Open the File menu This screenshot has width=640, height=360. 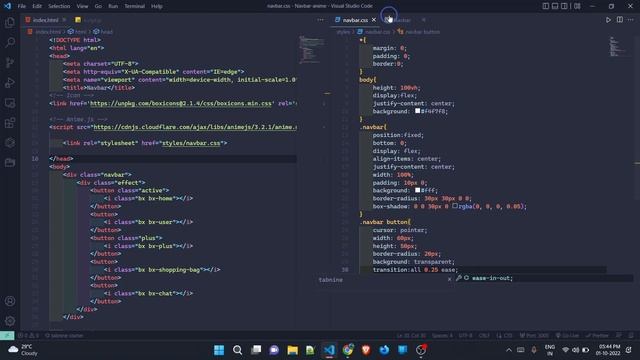click(x=22, y=6)
